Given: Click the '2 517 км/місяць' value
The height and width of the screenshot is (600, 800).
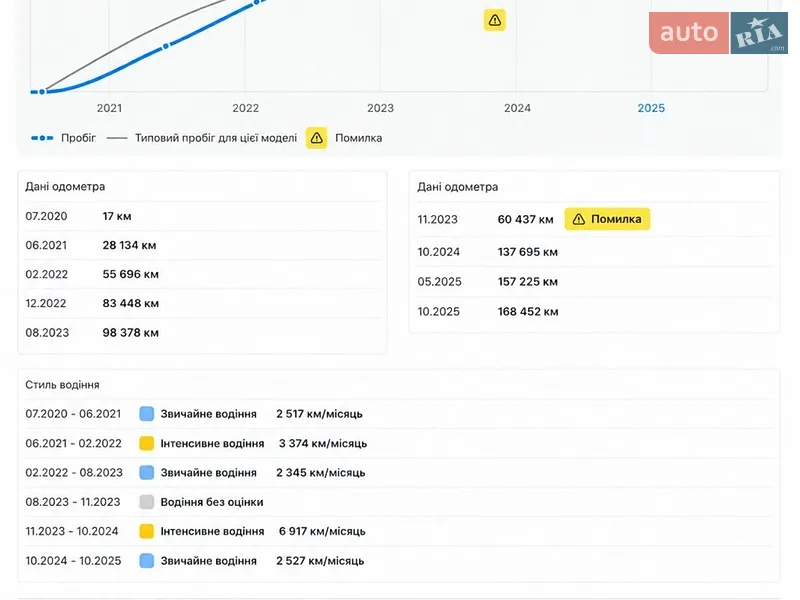Looking at the screenshot, I should coord(319,414).
